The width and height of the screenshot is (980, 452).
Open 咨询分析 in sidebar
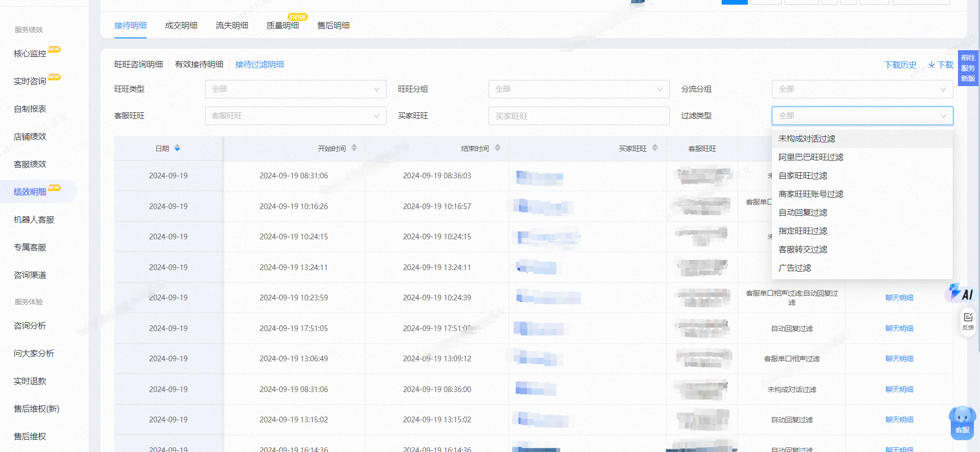(x=30, y=326)
